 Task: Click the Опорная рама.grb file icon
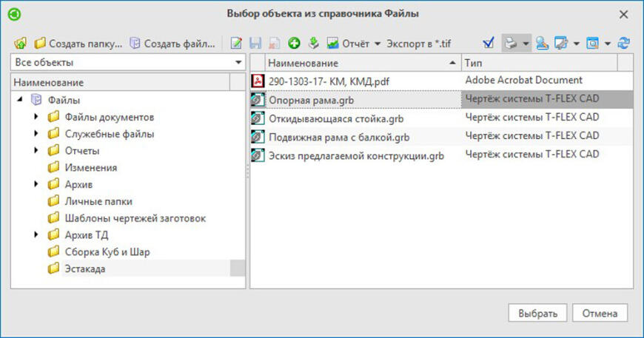coord(258,100)
